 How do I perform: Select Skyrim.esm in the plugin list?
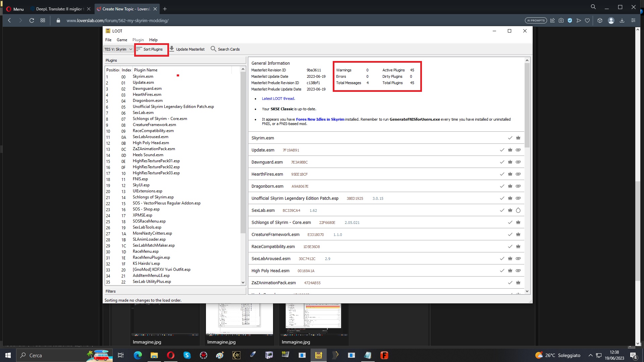143,76
